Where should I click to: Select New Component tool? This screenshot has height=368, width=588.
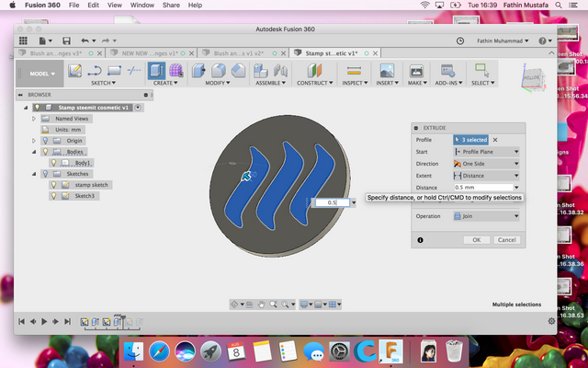(261, 71)
